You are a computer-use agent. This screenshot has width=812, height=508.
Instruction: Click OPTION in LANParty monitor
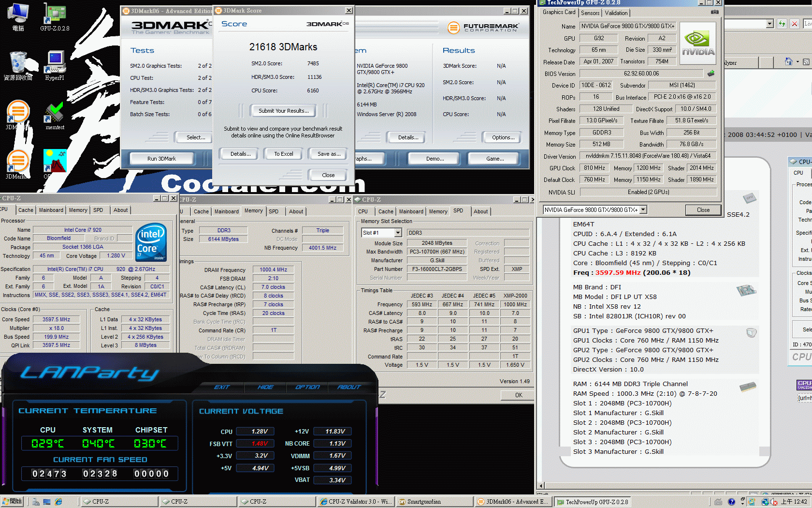coord(307,387)
